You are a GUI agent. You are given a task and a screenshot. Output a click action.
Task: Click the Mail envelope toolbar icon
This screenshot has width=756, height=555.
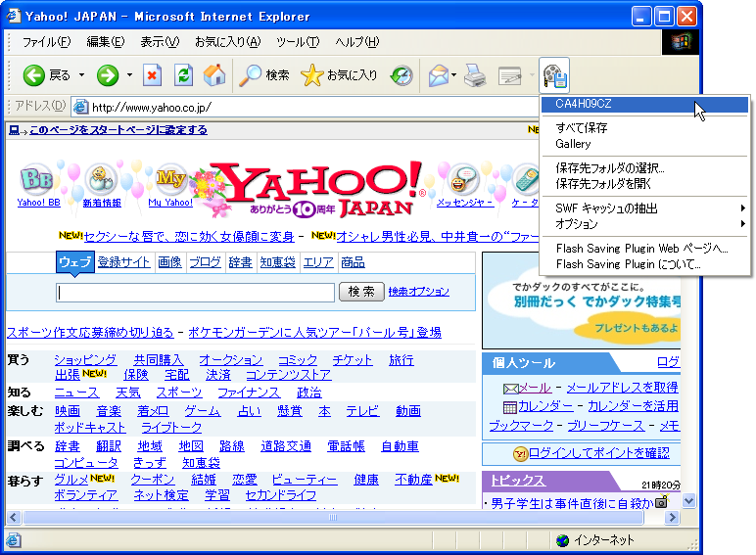coord(439,75)
